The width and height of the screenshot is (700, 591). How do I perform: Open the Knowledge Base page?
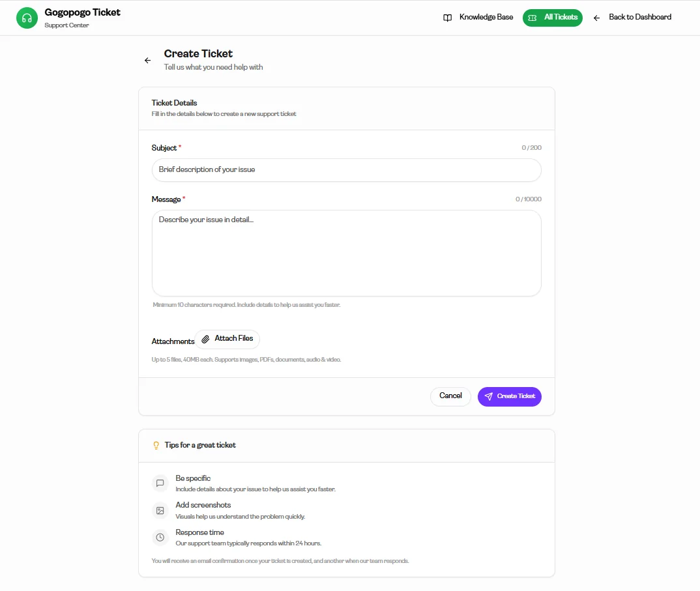click(x=478, y=18)
